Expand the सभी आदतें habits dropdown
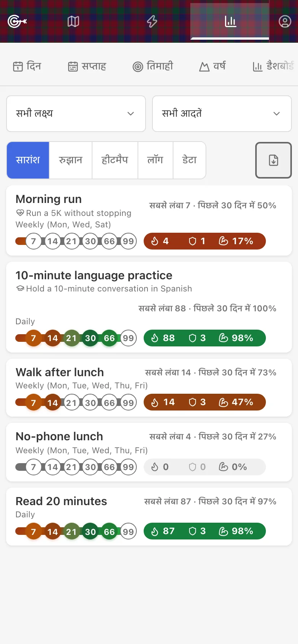Viewport: 298px width, 644px height. click(222, 114)
